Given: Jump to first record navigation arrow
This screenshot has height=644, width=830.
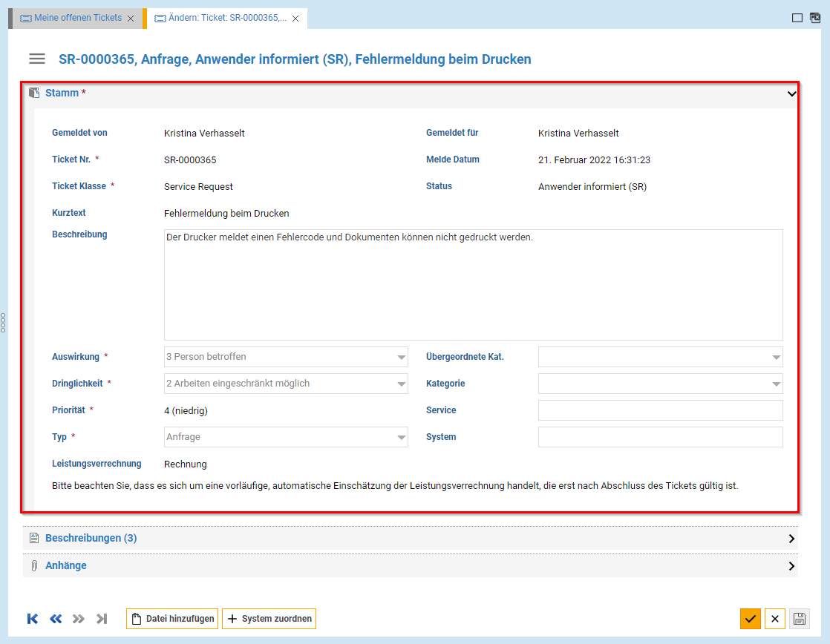Looking at the screenshot, I should click(33, 619).
